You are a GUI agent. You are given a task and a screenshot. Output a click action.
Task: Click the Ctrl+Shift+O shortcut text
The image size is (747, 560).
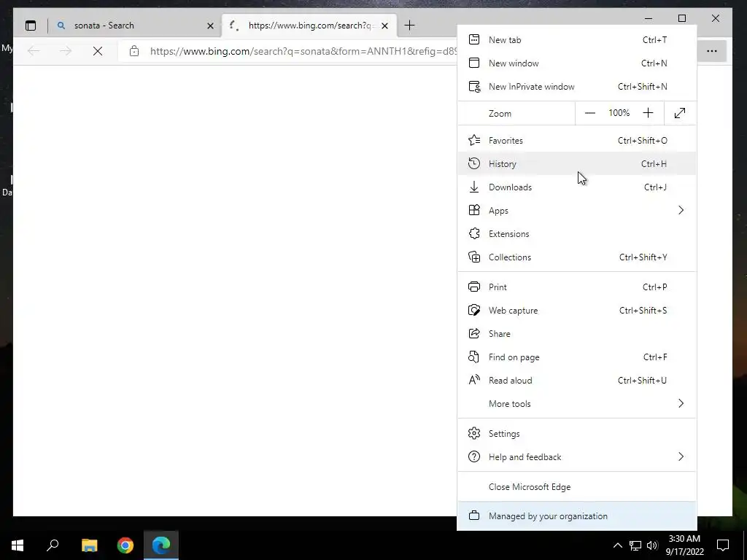click(642, 140)
